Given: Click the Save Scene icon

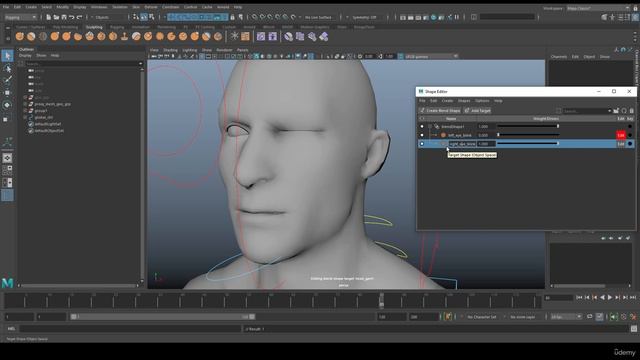Looking at the screenshot, I should tap(64, 17).
